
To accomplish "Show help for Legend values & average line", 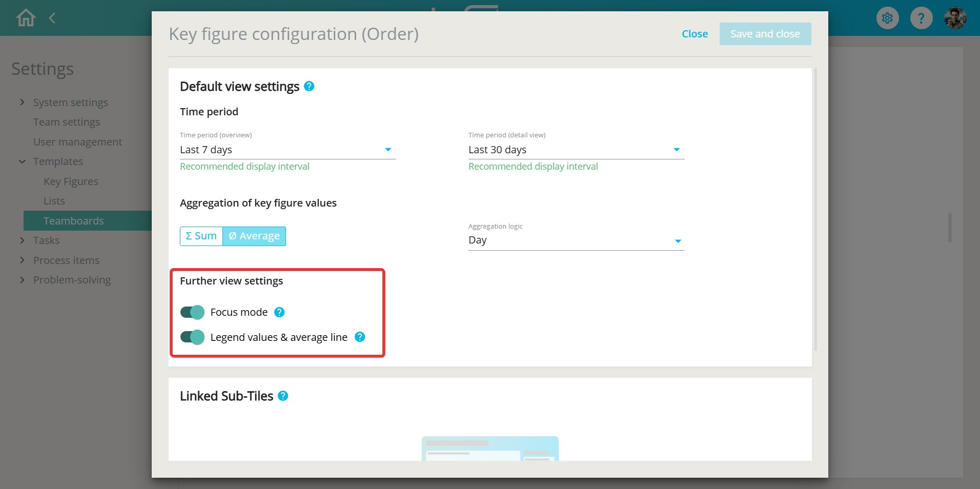I will tap(360, 337).
